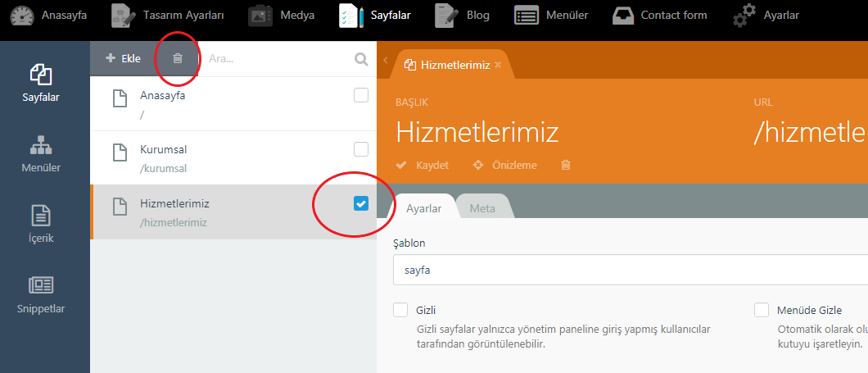This screenshot has width=868, height=373.
Task: Click the Ekle add page button
Action: [123, 58]
